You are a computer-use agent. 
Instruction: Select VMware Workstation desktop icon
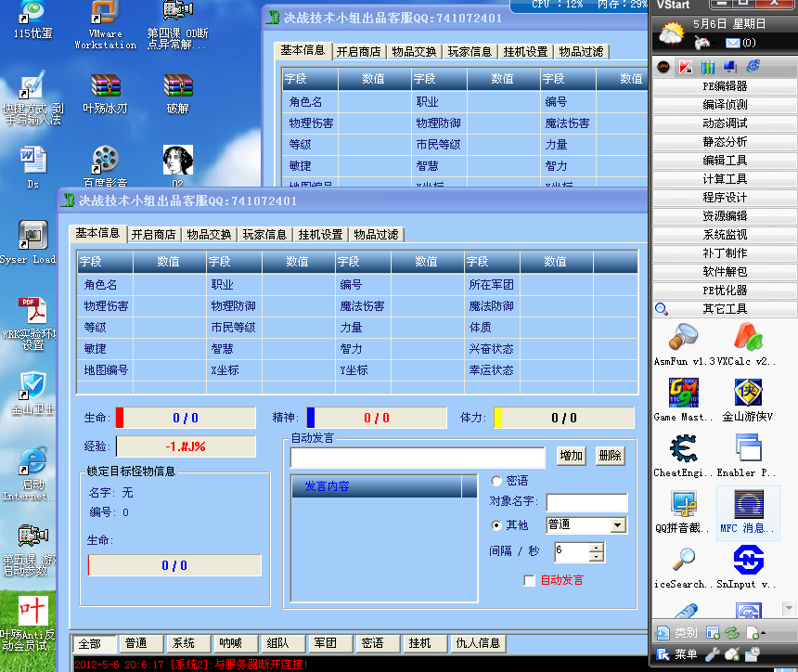pos(106,13)
